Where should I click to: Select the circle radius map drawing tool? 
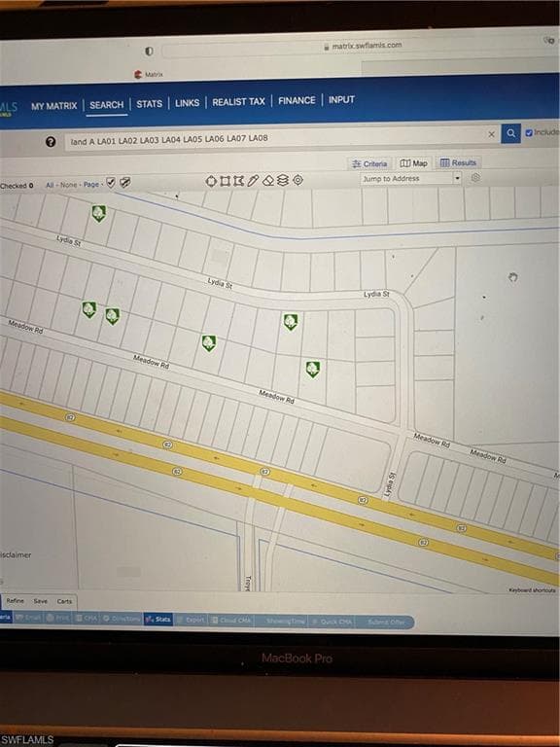[211, 181]
